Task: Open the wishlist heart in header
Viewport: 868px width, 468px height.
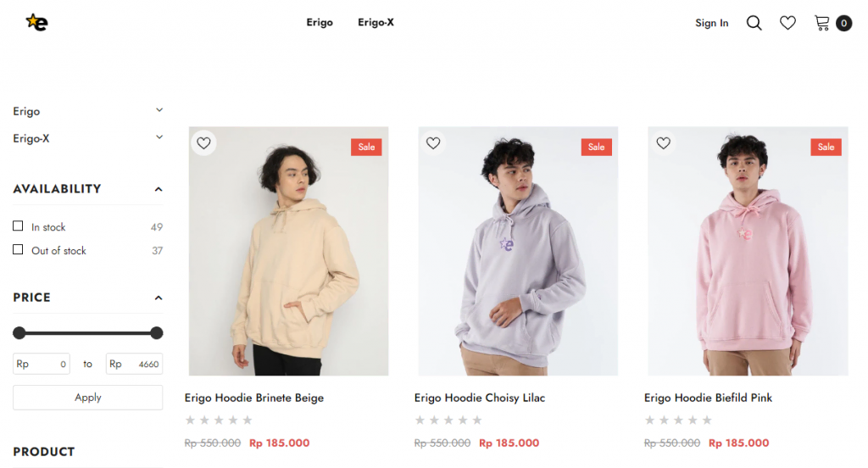Action: [787, 23]
